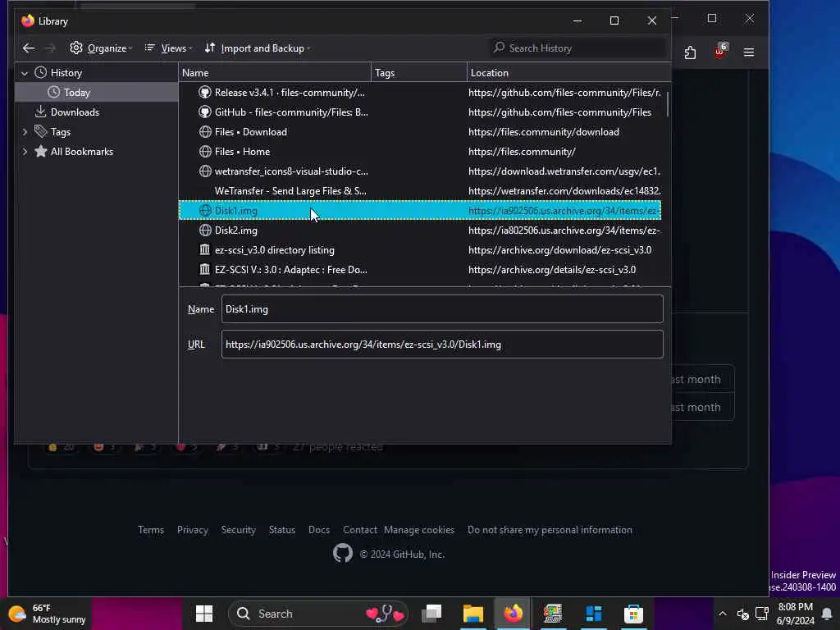The height and width of the screenshot is (630, 840).
Task: Expand the Tags tree node
Action: click(x=24, y=132)
